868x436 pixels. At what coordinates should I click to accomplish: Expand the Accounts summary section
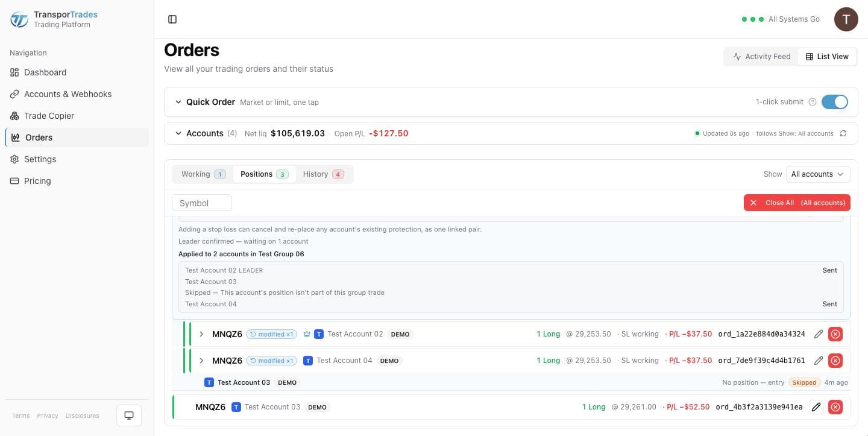point(178,133)
